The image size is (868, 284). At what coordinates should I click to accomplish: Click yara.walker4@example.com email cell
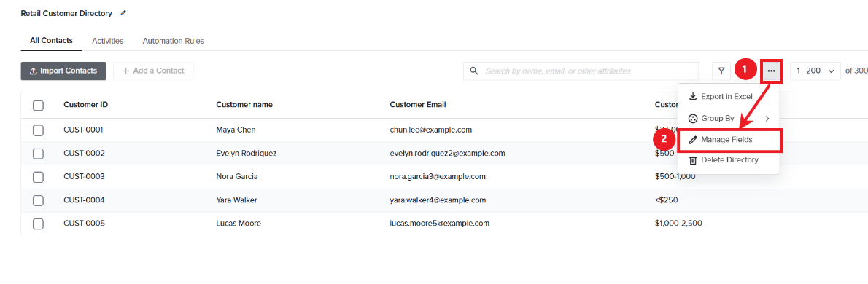[438, 200]
